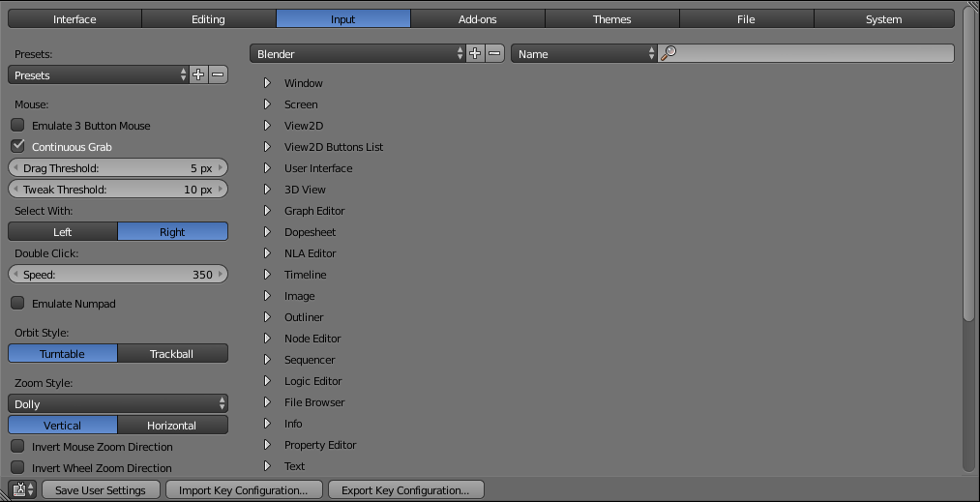This screenshot has height=502, width=980.
Task: Expand the 3D View keymap section
Action: point(267,190)
